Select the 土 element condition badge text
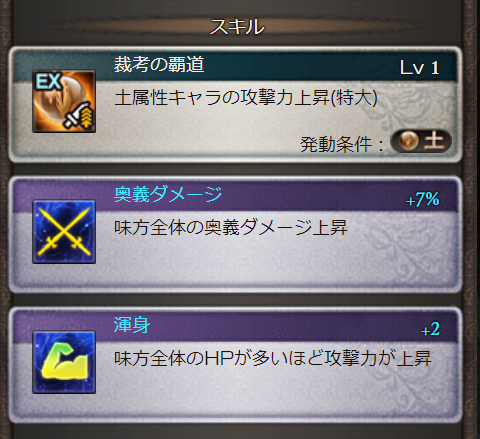Image resolution: width=480 pixels, height=439 pixels. 434,141
